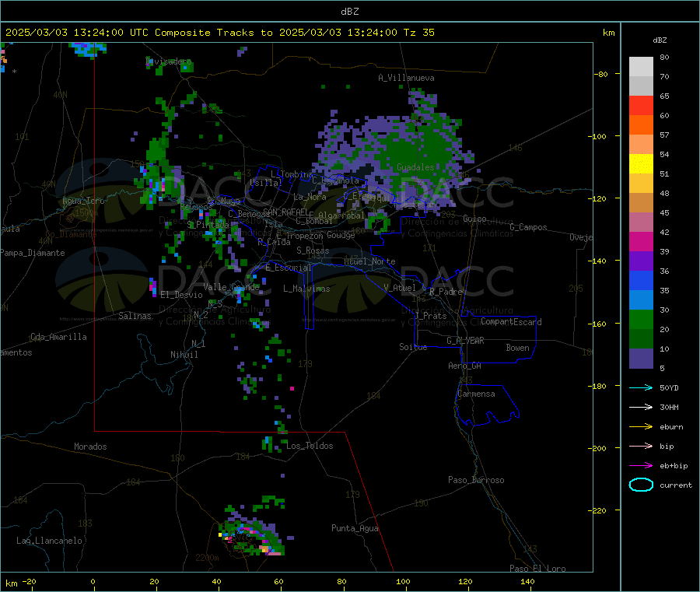700x592 pixels.
Task: Click the green 30 dBZ color swatch
Action: [641, 319]
